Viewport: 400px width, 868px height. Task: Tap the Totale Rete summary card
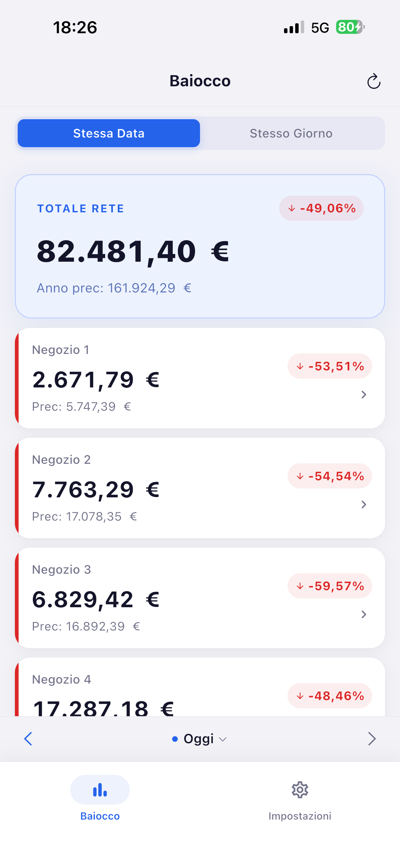[200, 246]
